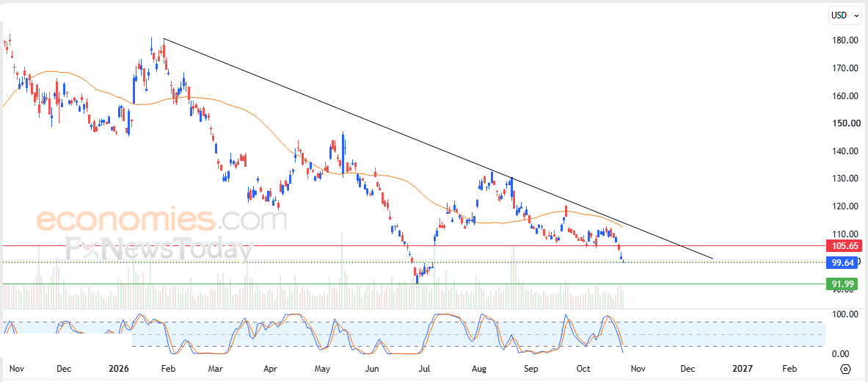
Task: Click the Apr time axis label
Action: click(269, 369)
